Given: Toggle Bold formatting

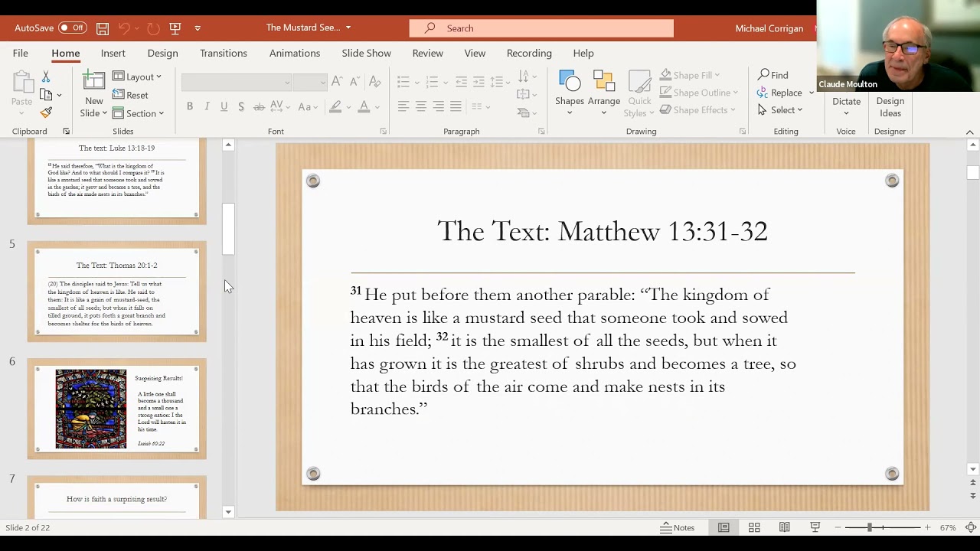Looking at the screenshot, I should [x=190, y=106].
